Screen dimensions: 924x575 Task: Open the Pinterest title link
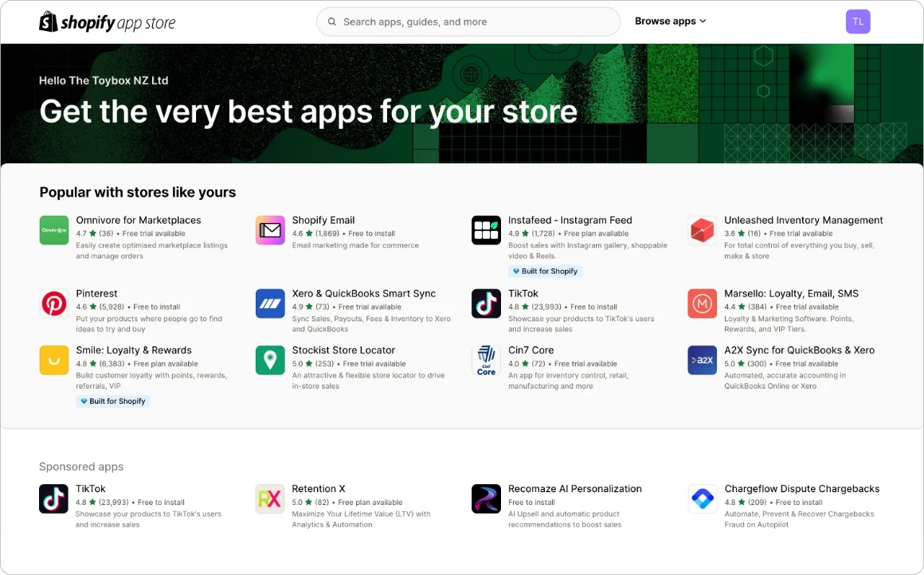[96, 293]
